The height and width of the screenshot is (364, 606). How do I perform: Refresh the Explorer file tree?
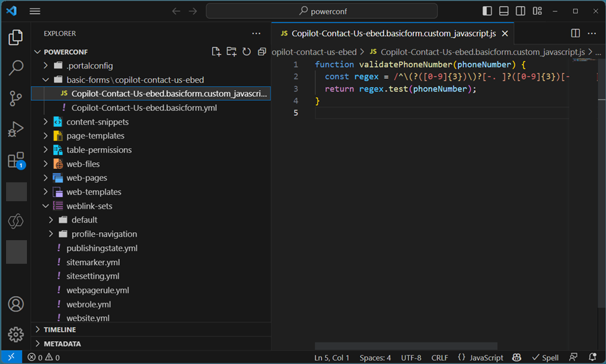tap(246, 52)
